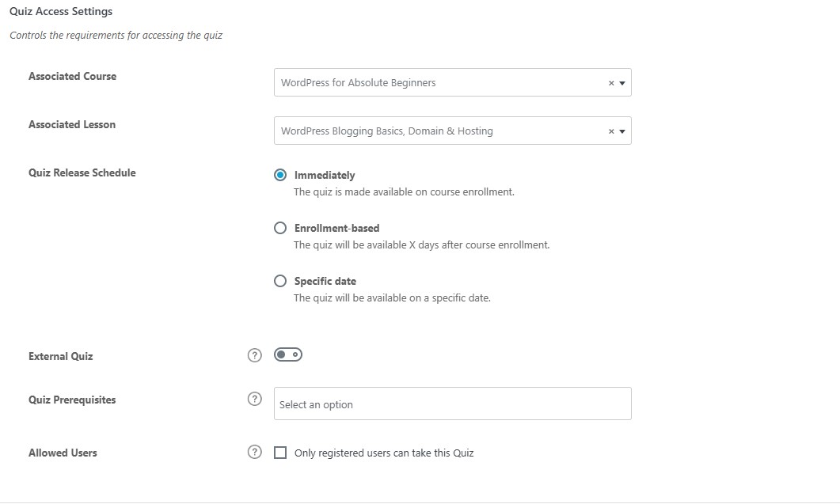The image size is (840, 504).
Task: Click 'Only registered users can take this Quiz' text
Action: click(x=383, y=453)
